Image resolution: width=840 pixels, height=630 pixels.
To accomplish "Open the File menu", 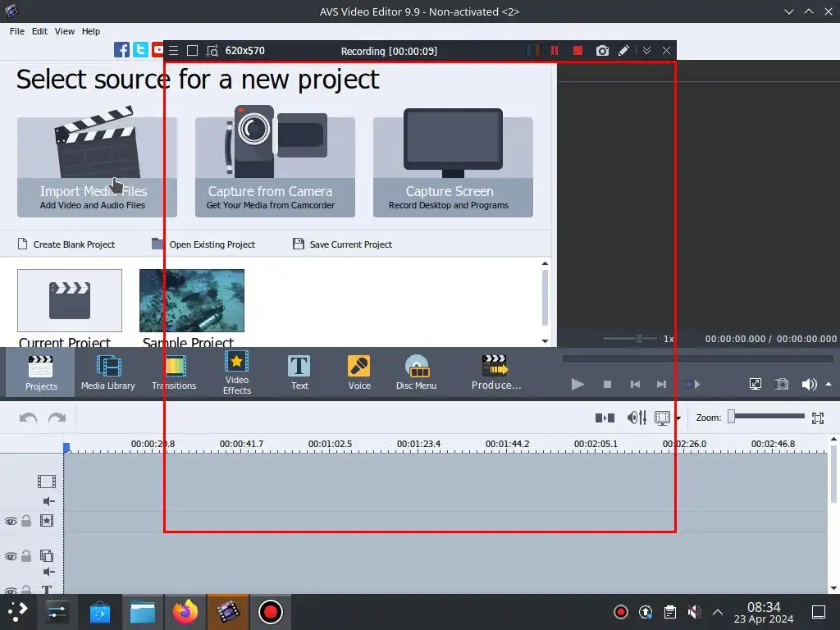I will point(17,31).
